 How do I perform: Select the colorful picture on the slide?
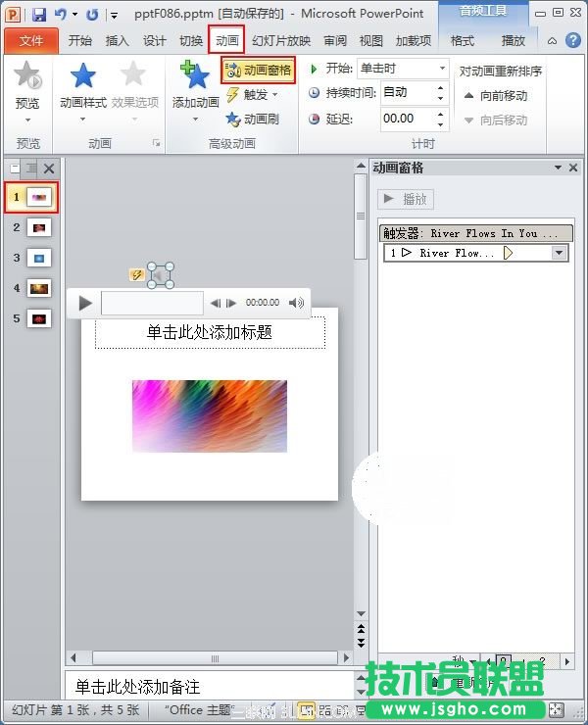[210, 415]
